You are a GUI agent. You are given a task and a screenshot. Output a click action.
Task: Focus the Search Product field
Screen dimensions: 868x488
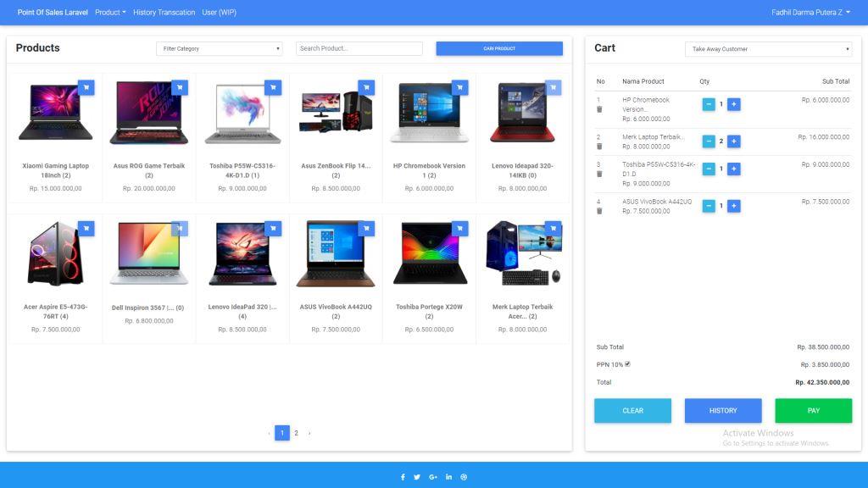(359, 48)
